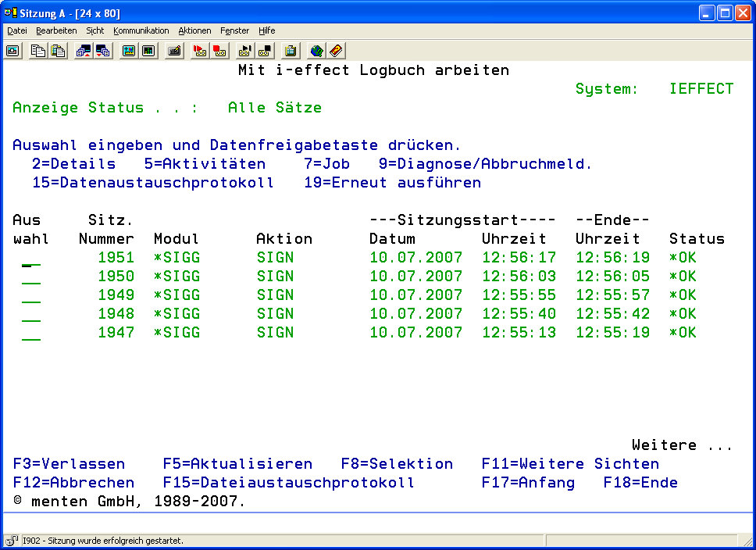The height and width of the screenshot is (550, 756).
Task: Click the Receive File from host icon
Action: (x=103, y=51)
